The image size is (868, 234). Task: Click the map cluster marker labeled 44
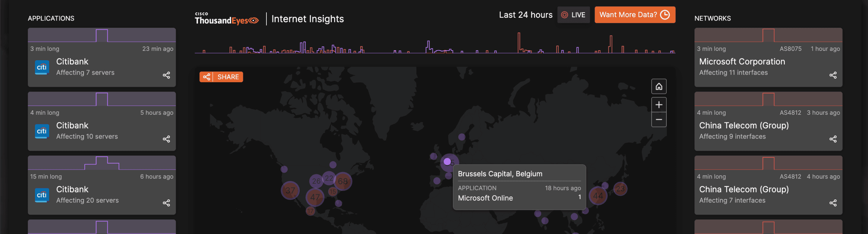(x=598, y=196)
